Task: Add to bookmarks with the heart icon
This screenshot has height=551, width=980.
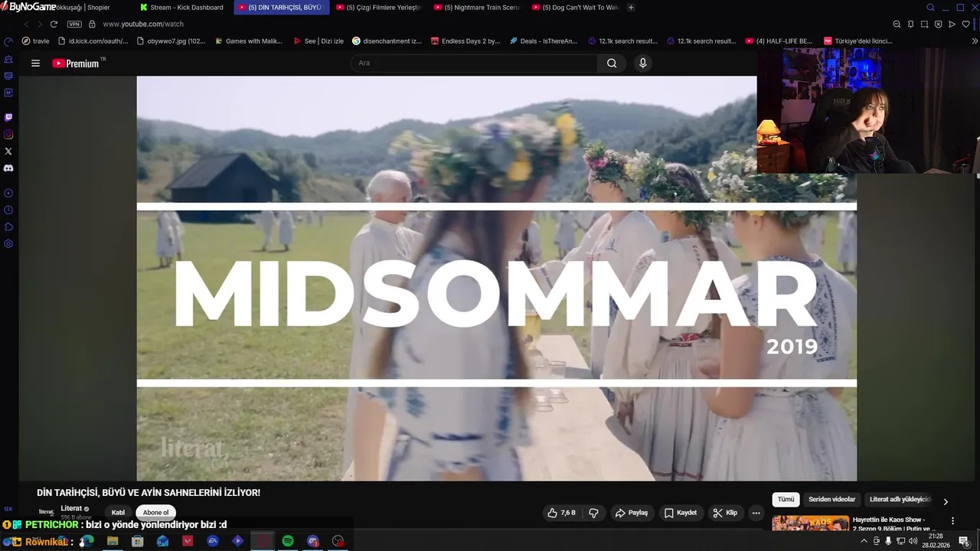Action: [965, 24]
